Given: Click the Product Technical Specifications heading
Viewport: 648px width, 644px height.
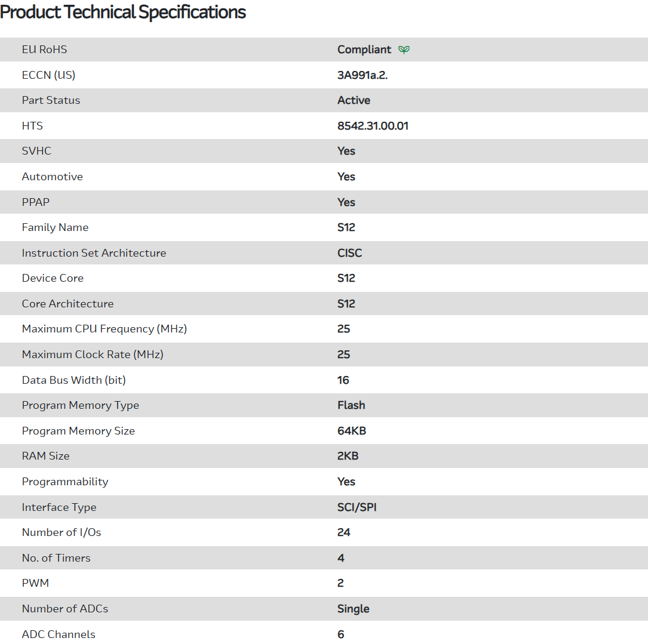Looking at the screenshot, I should [x=123, y=12].
